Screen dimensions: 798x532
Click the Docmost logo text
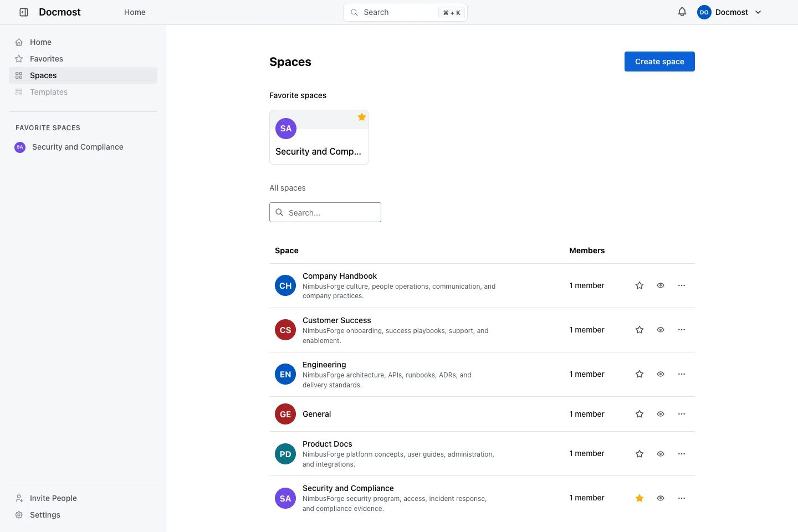pos(60,12)
